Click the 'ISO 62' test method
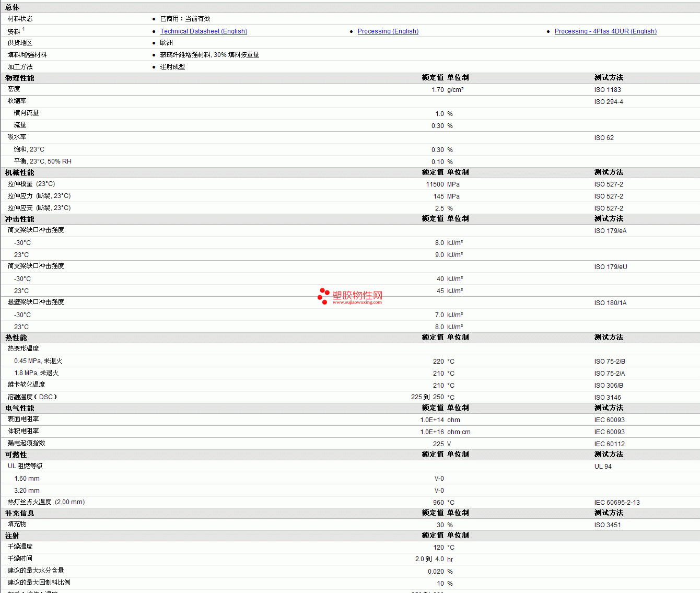Screen dimensions: 700x593 [x=604, y=138]
